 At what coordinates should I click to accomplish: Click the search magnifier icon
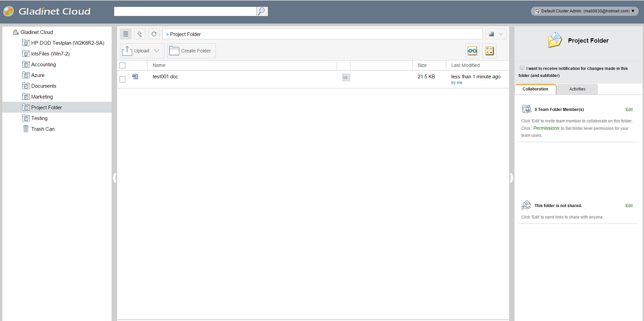[262, 11]
